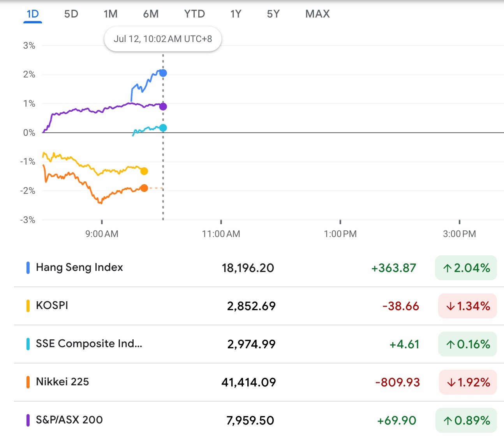Viewport: 504px width, 439px height.
Task: Click the 1:00 PM axis label
Action: [x=340, y=234]
